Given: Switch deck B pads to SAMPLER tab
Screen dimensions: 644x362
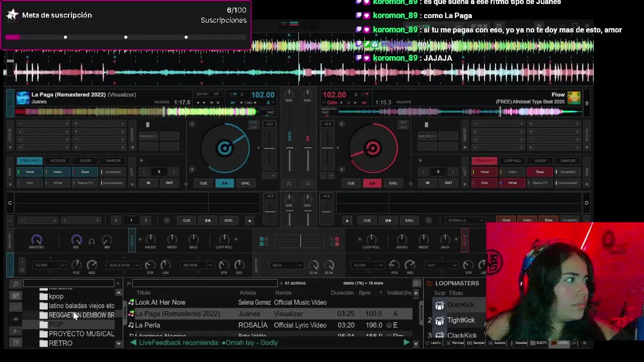Looking at the screenshot, I should pyautogui.click(x=568, y=161).
